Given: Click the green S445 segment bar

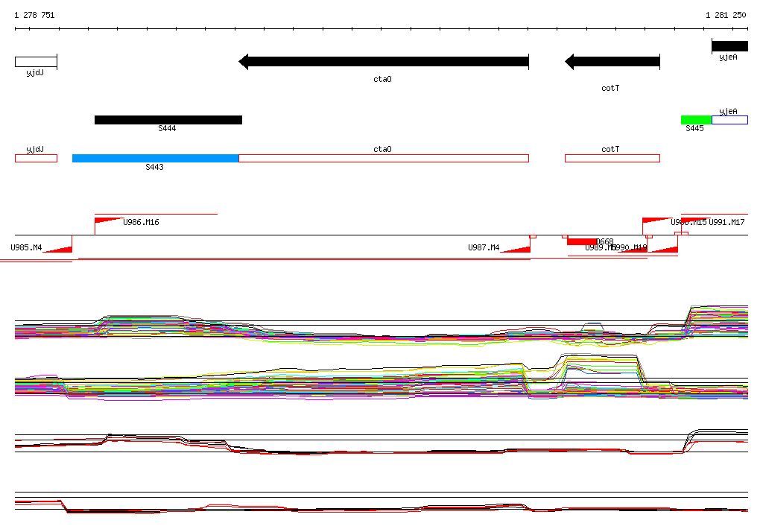Looking at the screenshot, I should tap(696, 120).
